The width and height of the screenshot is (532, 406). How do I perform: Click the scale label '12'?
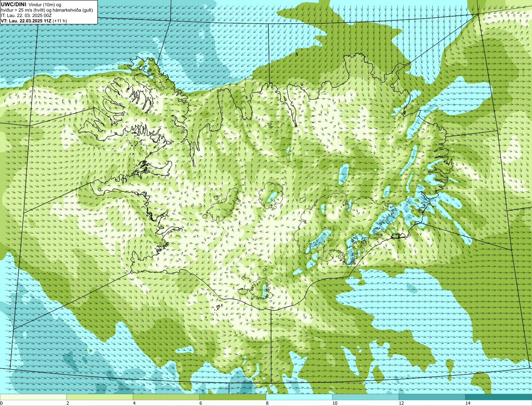(401, 403)
